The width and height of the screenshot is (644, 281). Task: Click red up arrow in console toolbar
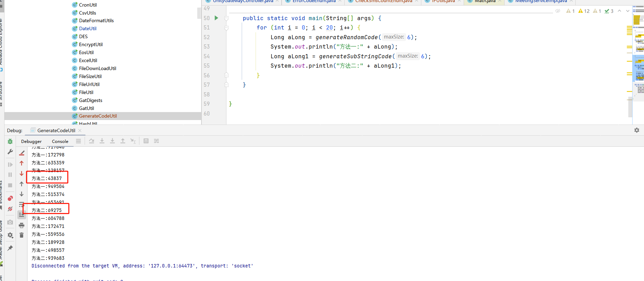[x=22, y=163]
